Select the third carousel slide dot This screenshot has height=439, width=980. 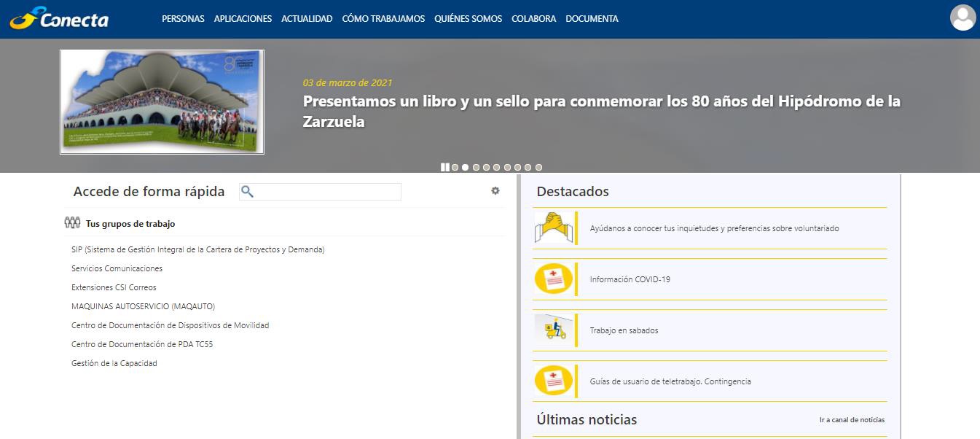pyautogui.click(x=476, y=168)
